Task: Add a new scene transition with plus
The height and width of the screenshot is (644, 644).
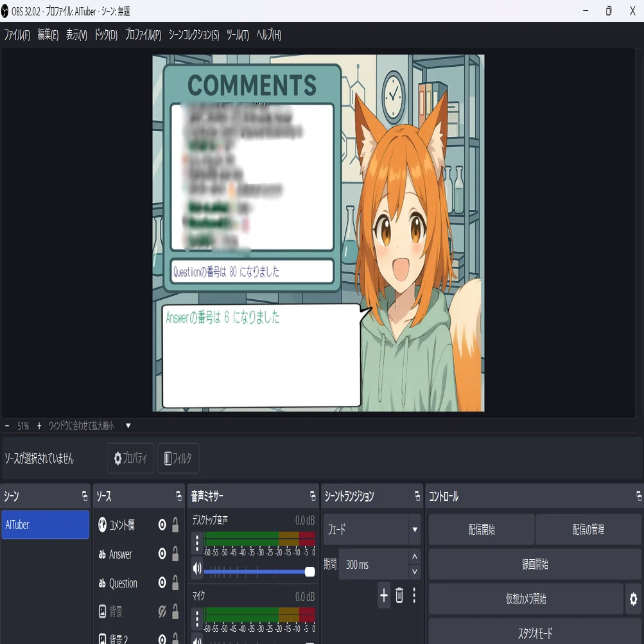Action: click(384, 595)
